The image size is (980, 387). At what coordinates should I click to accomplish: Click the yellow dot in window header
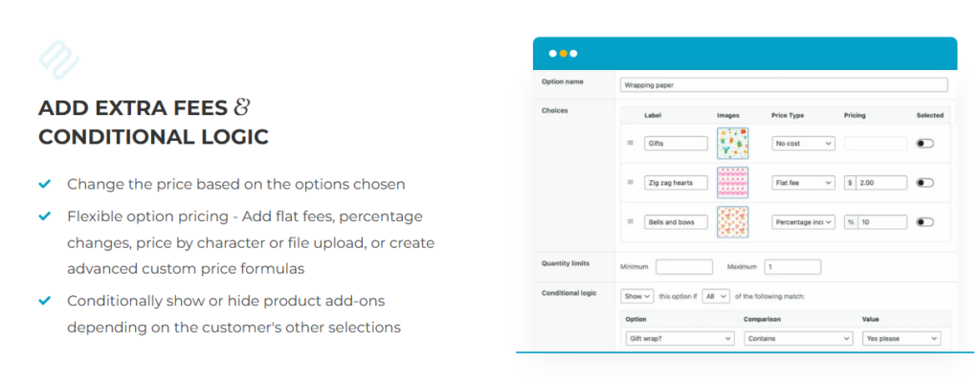(x=563, y=54)
